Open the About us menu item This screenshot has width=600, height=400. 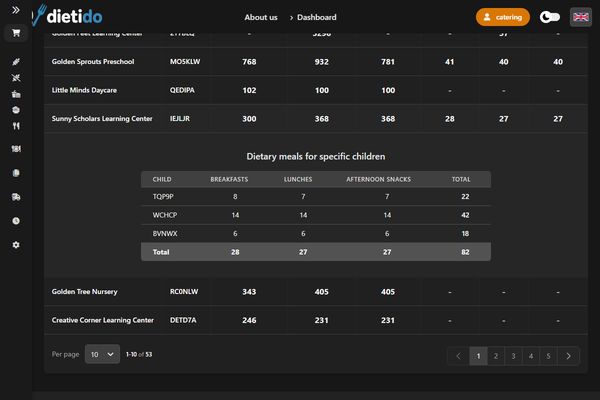(261, 17)
